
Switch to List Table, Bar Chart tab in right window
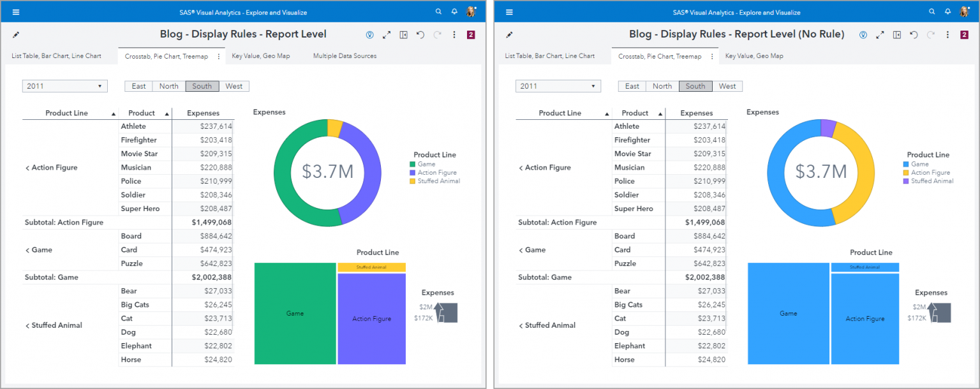[x=549, y=56]
